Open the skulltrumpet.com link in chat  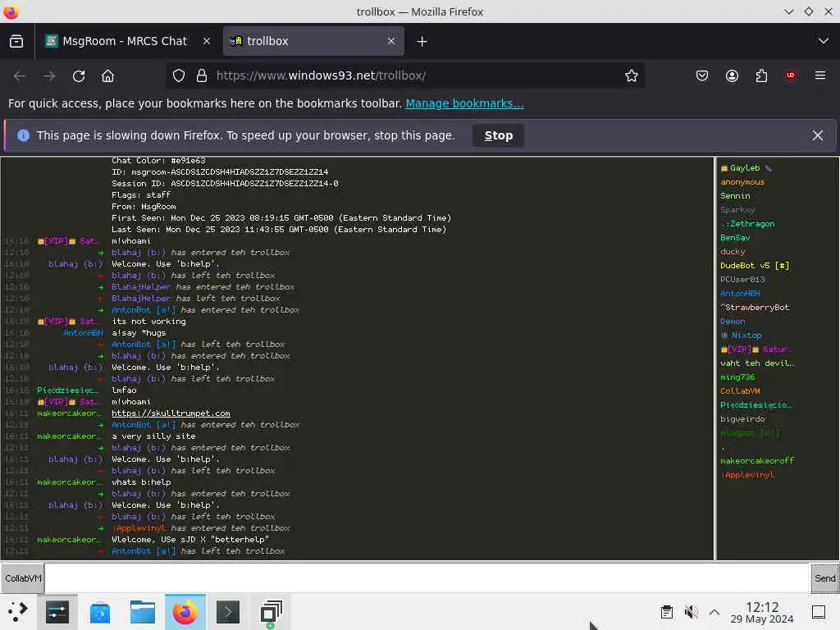pyautogui.click(x=171, y=413)
